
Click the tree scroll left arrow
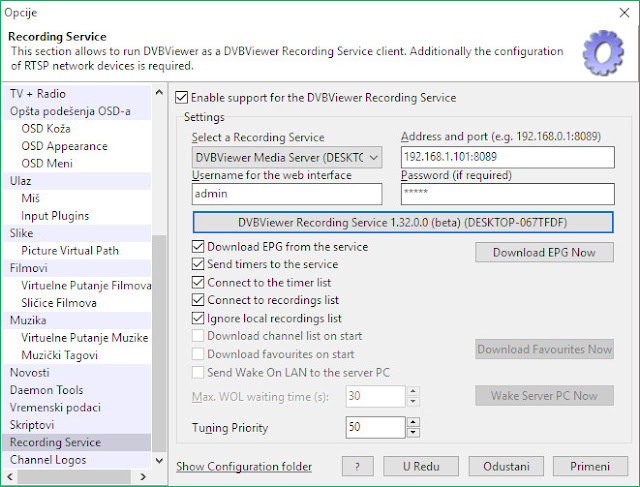10,476
